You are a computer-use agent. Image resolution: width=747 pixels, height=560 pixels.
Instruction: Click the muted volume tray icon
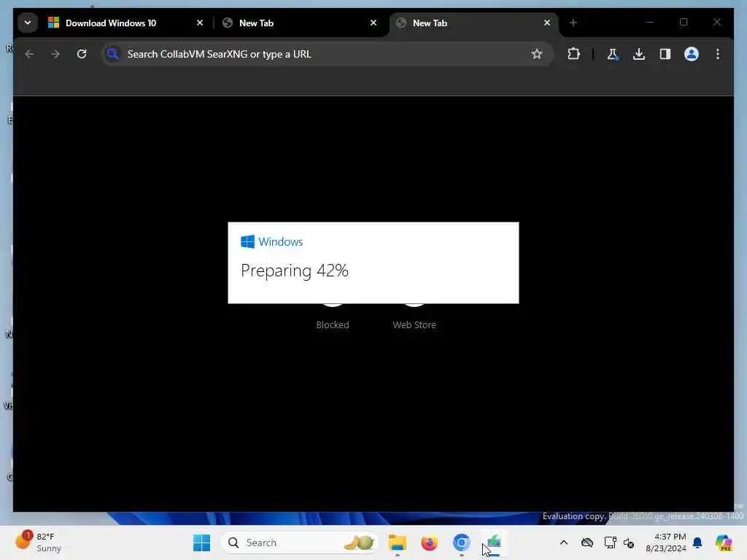point(629,542)
